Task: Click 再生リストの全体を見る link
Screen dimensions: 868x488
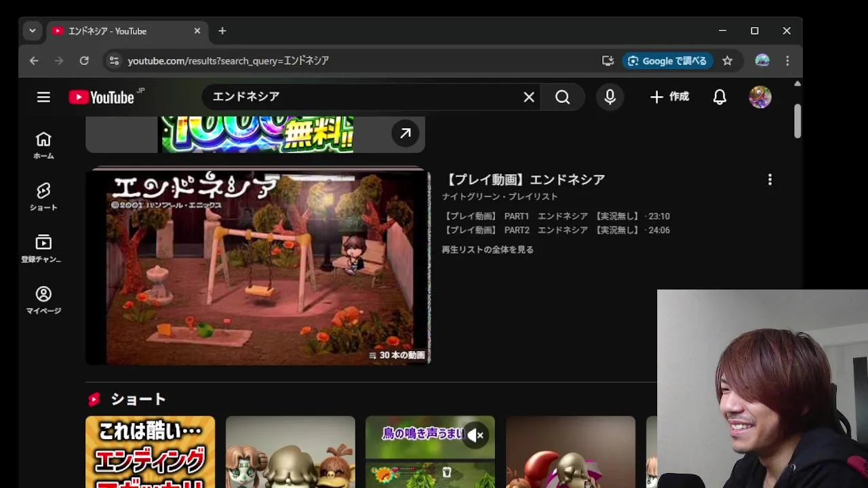Action: tap(488, 249)
